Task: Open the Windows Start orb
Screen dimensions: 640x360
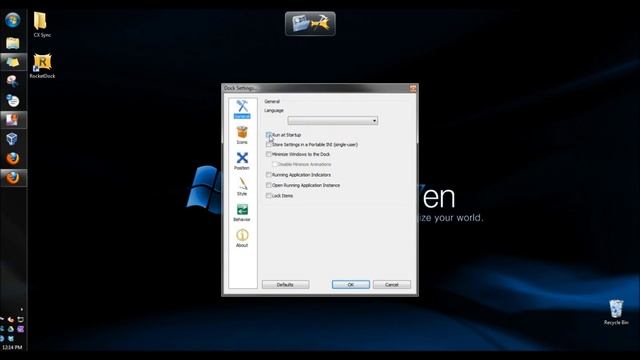Action: (x=13, y=20)
